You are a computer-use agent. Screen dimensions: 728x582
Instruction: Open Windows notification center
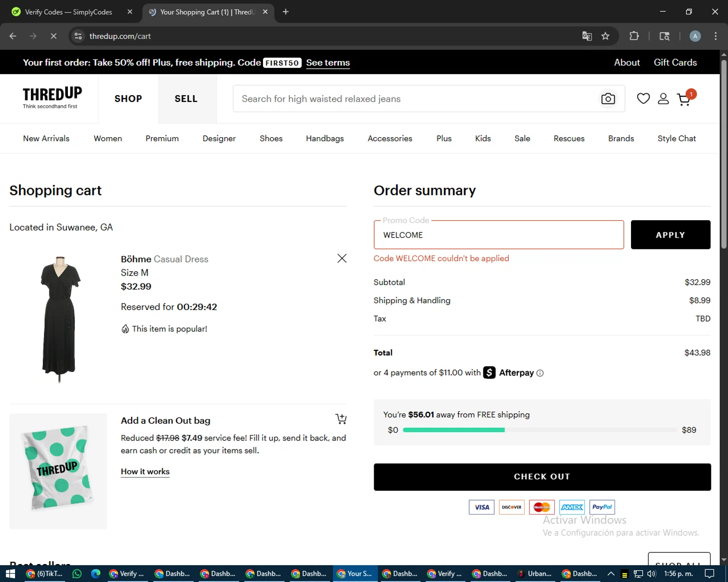(x=709, y=574)
